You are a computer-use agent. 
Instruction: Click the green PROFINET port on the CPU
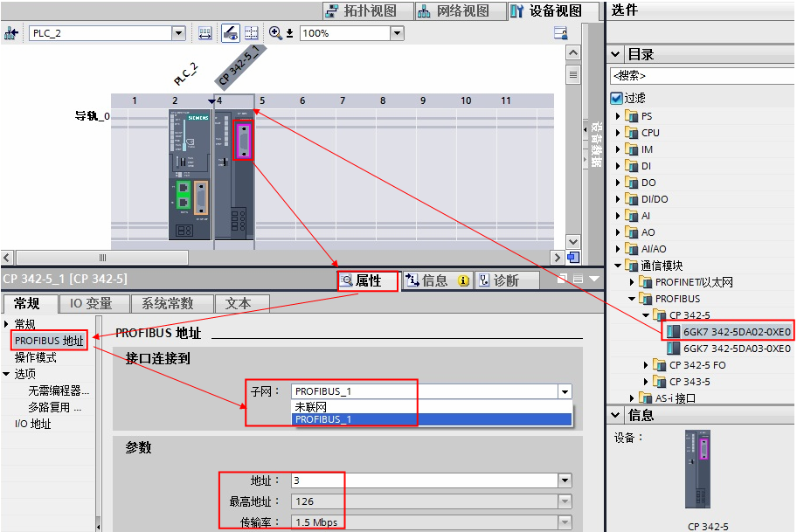coord(184,195)
